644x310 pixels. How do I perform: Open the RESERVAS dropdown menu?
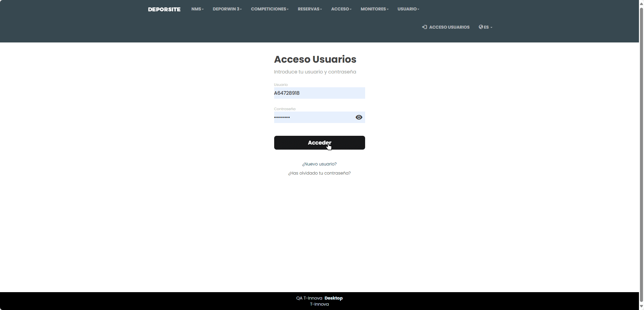tap(310, 9)
